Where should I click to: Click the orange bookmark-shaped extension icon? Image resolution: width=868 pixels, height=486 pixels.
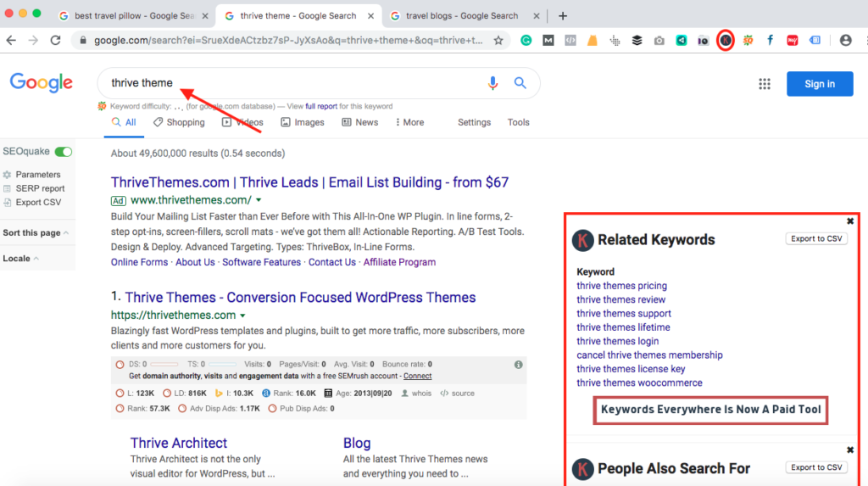pyautogui.click(x=593, y=40)
